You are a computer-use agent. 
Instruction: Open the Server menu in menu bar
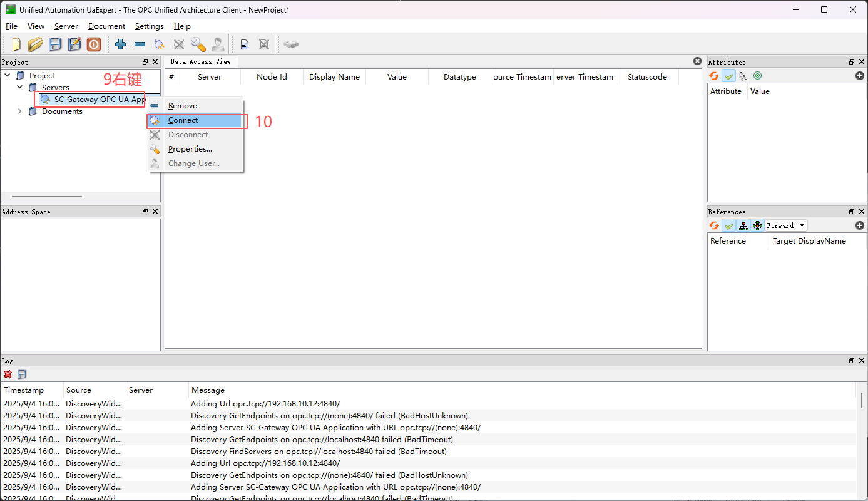pyautogui.click(x=66, y=26)
